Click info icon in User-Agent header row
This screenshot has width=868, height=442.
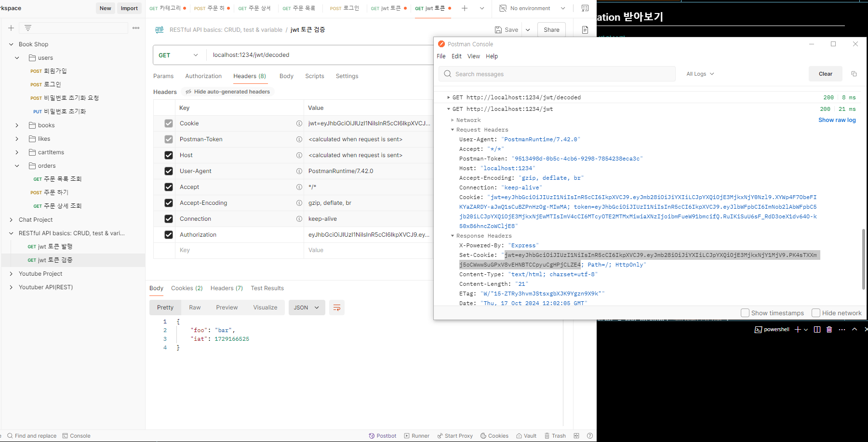(299, 171)
